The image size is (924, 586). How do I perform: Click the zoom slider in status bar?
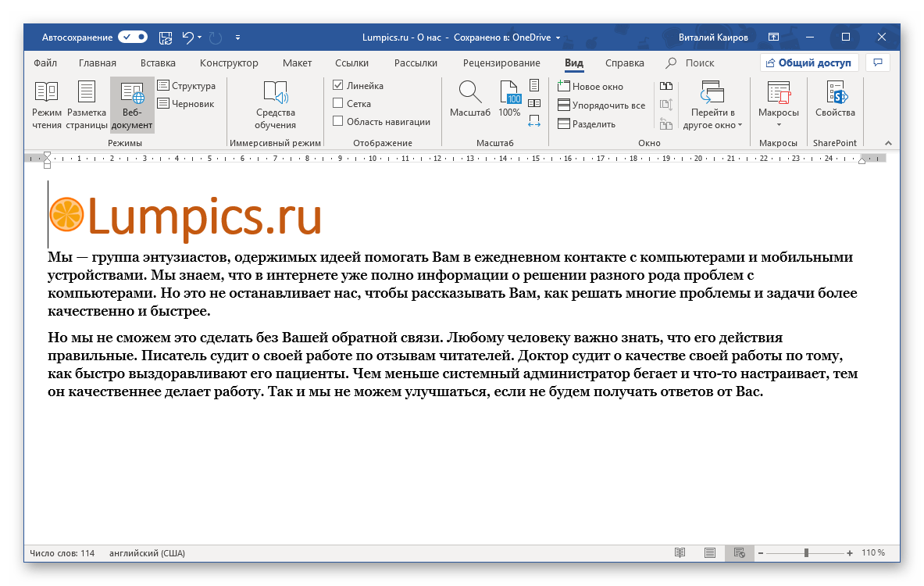[x=806, y=552]
